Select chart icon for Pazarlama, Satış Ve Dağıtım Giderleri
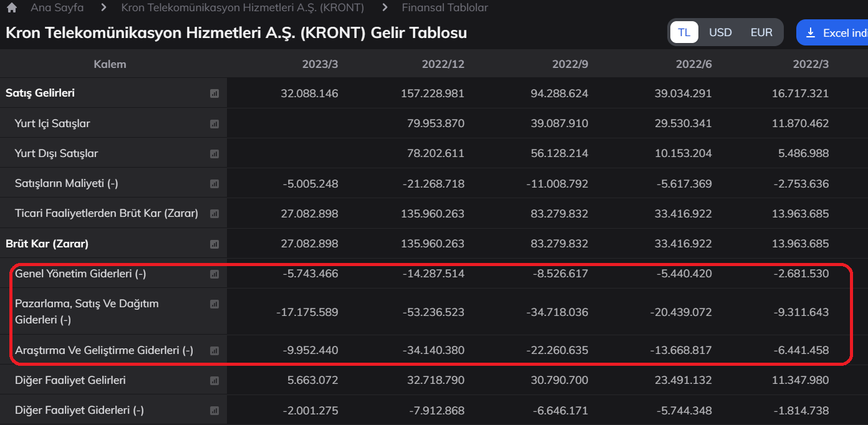 click(215, 304)
